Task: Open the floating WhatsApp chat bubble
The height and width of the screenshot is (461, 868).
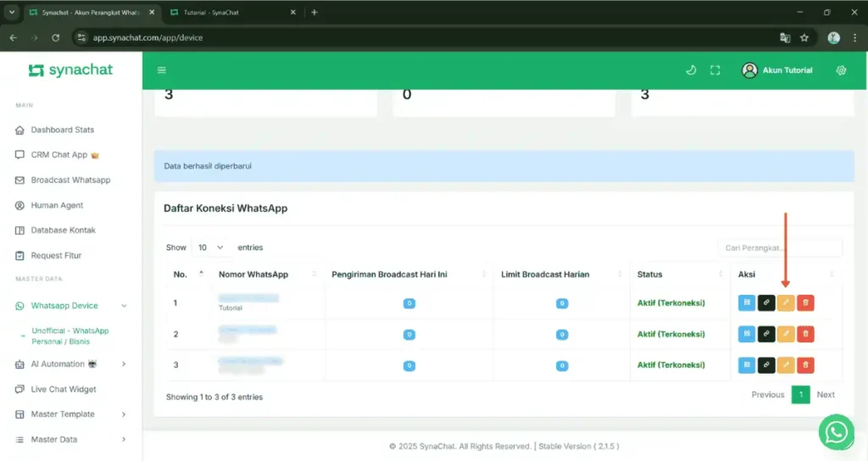Action: tap(836, 431)
